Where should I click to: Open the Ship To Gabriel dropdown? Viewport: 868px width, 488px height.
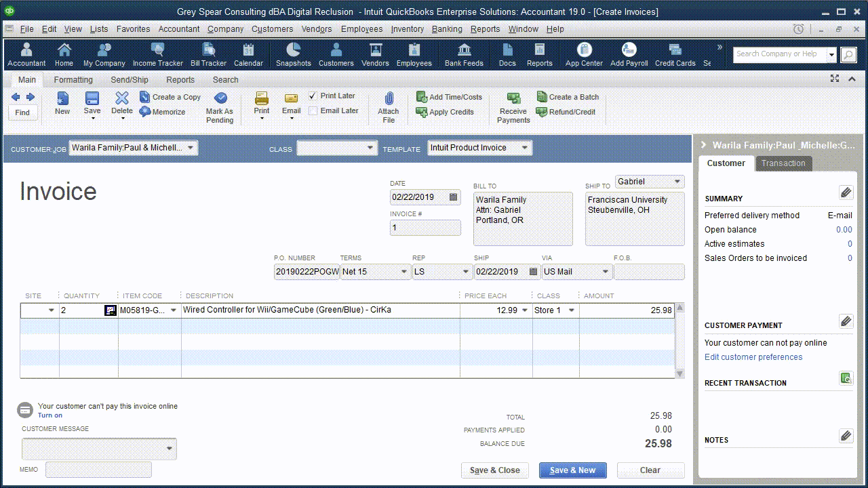click(x=677, y=182)
